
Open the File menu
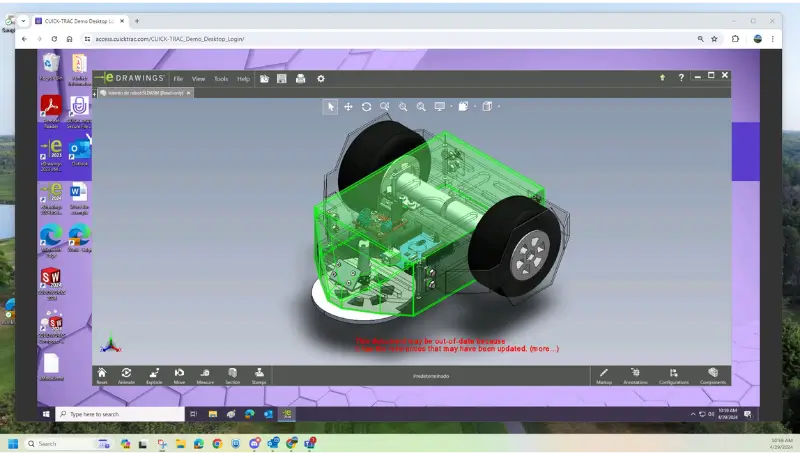pyautogui.click(x=178, y=79)
